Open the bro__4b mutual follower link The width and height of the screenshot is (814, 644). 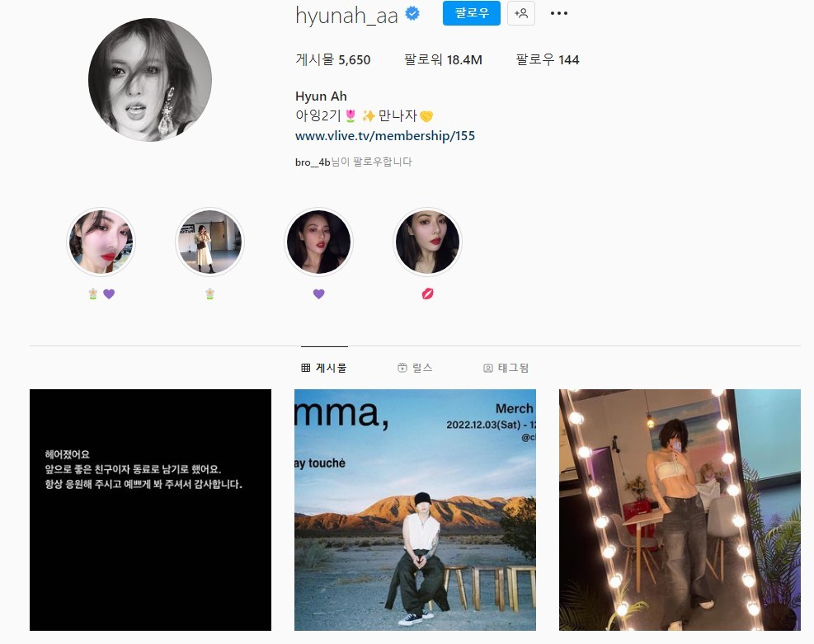tap(313, 162)
